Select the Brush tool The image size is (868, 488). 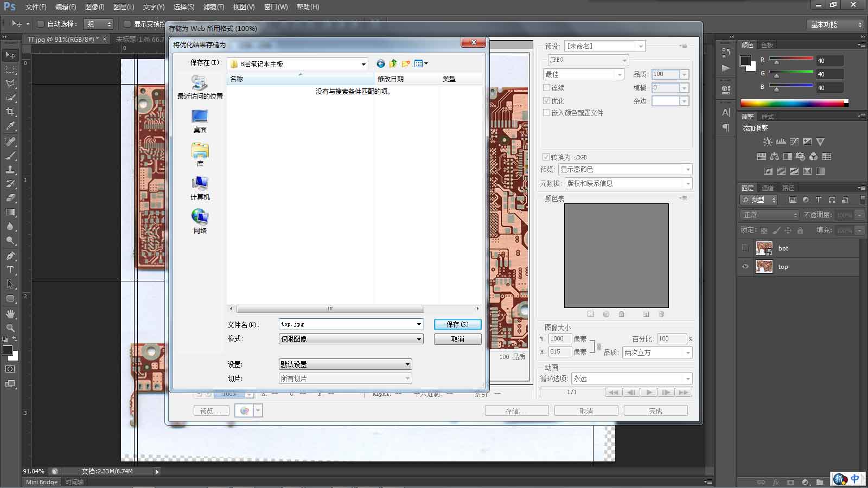click(10, 156)
